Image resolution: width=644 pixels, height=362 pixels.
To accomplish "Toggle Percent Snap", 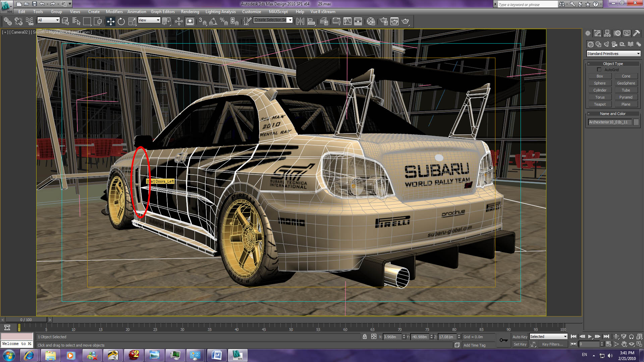I will [x=224, y=21].
